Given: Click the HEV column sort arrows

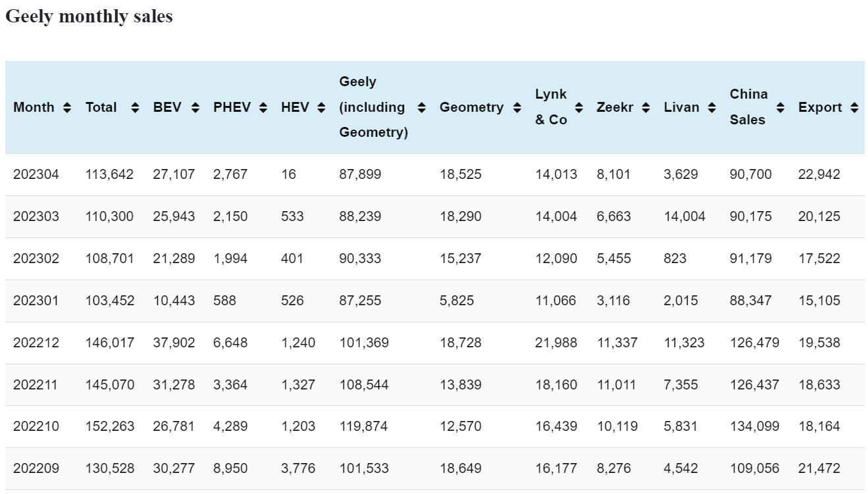Looking at the screenshot, I should tap(321, 107).
